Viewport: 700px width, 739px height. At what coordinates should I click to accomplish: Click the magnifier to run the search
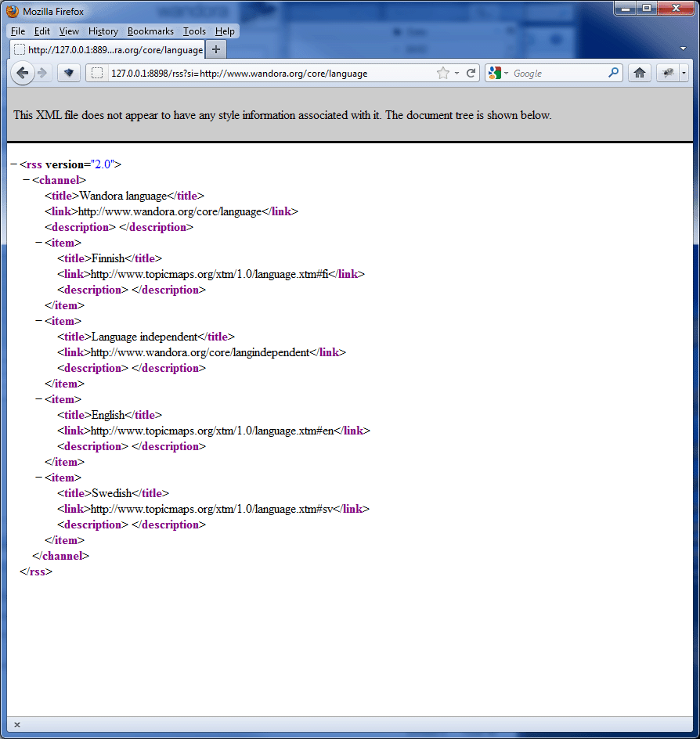pyautogui.click(x=614, y=73)
